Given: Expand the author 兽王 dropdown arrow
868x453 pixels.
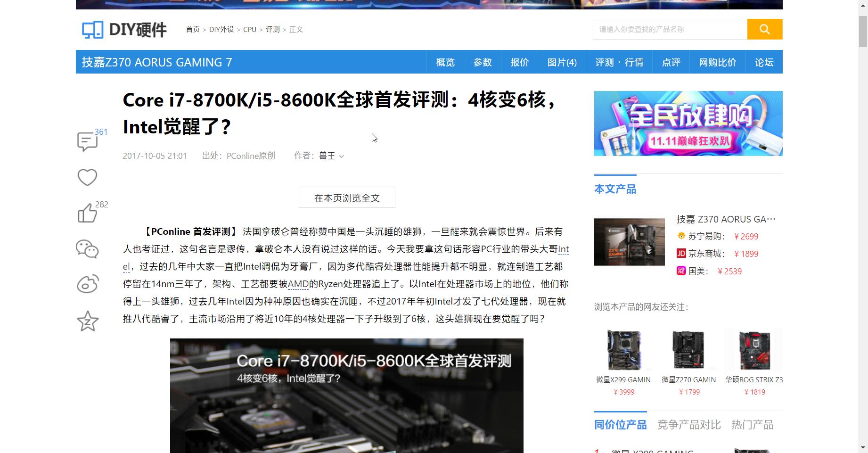Looking at the screenshot, I should click(x=342, y=156).
